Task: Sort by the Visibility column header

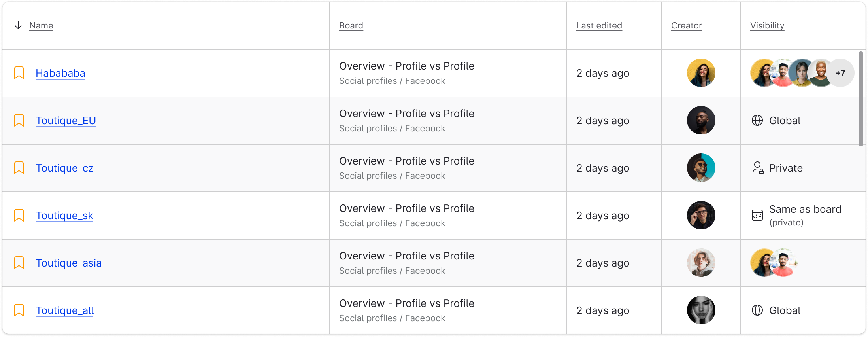Action: 767,26
